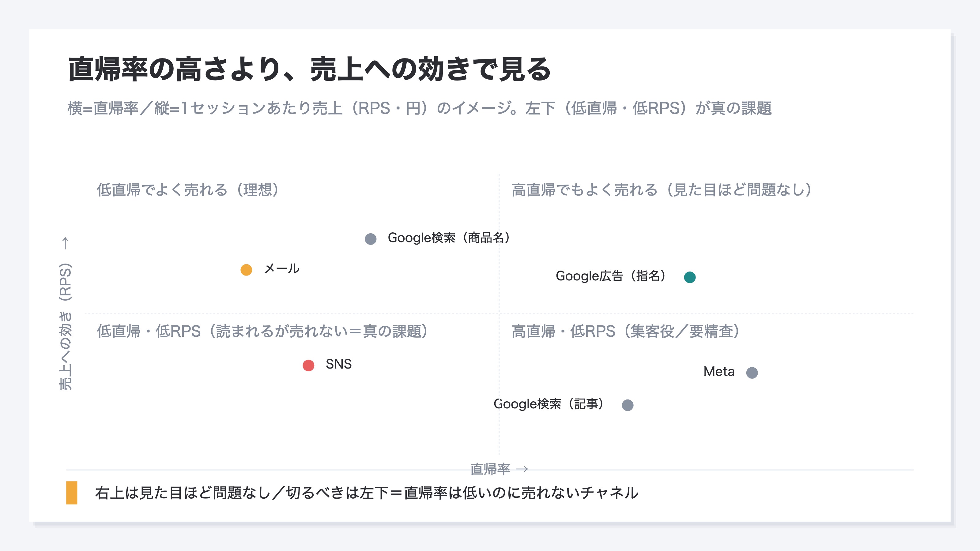Select quadrant label 低直帰でよく売れる（理想）
This screenshot has height=551, width=980.
(188, 189)
